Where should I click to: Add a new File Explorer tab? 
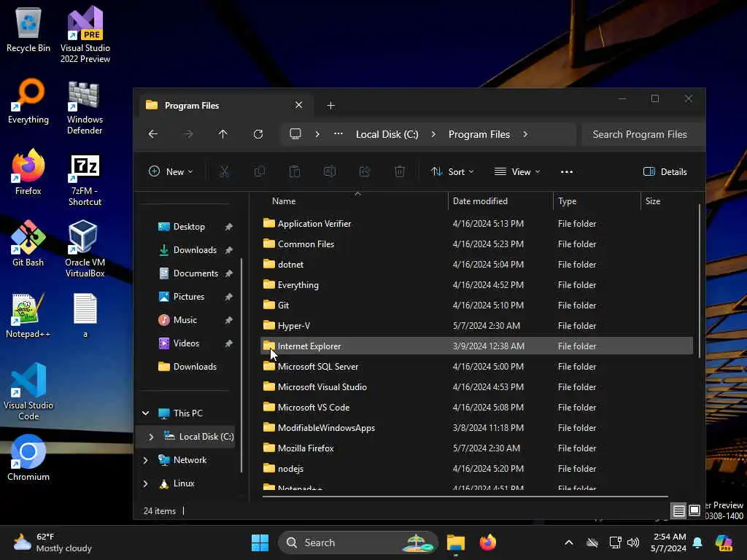pos(330,106)
